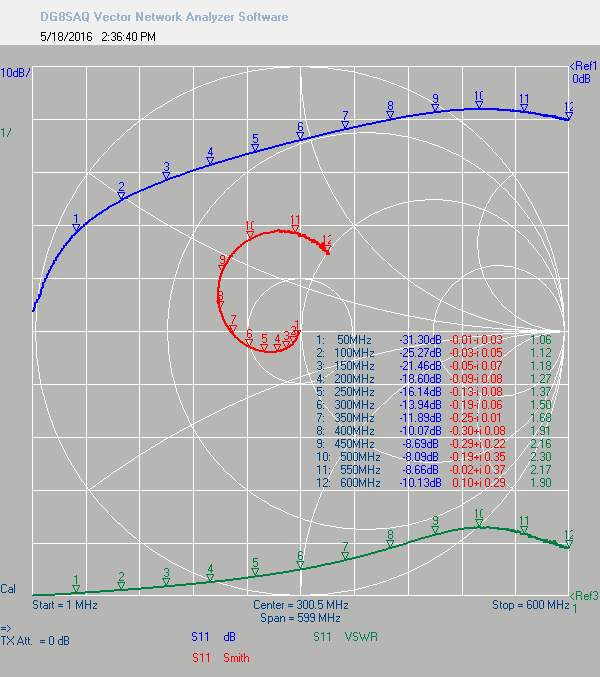Click the 2.16 VSWR value for 450MHz
The height and width of the screenshot is (677, 600).
click(x=541, y=443)
